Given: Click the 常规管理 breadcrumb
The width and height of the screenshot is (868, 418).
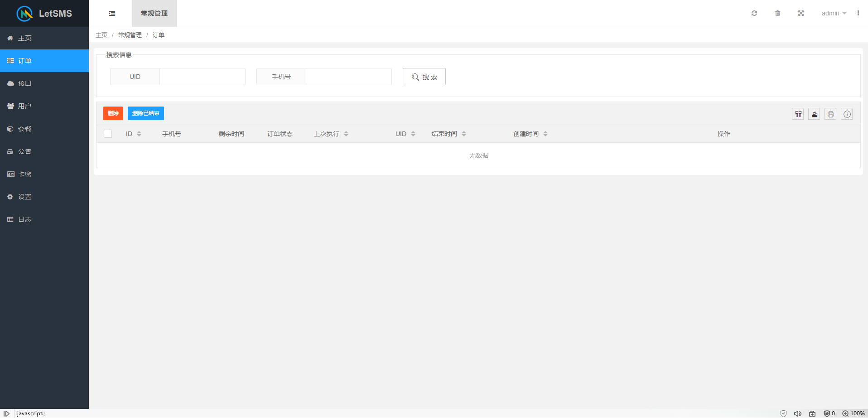Looking at the screenshot, I should (130, 35).
